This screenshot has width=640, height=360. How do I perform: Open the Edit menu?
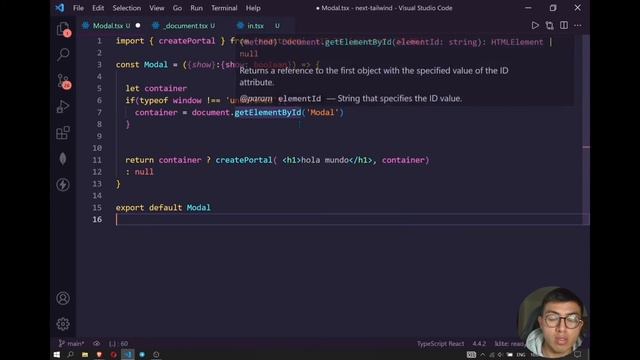[98, 8]
